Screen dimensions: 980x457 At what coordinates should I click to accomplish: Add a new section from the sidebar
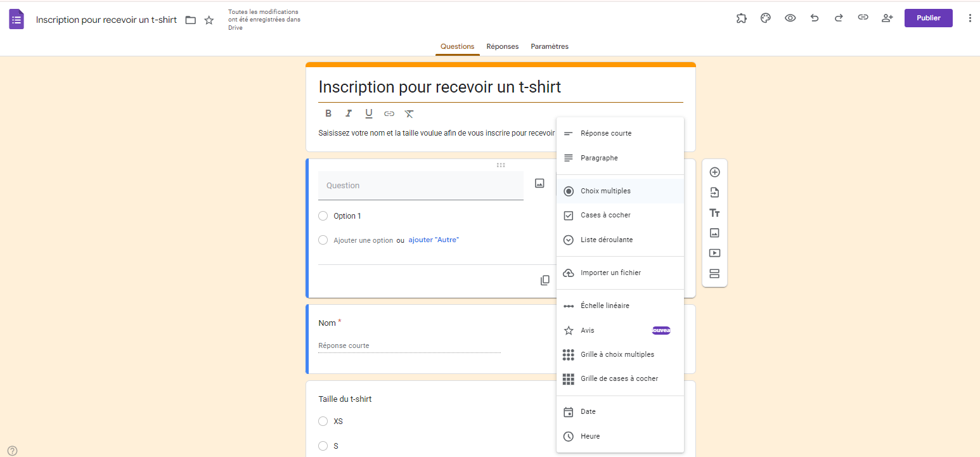[x=714, y=273]
